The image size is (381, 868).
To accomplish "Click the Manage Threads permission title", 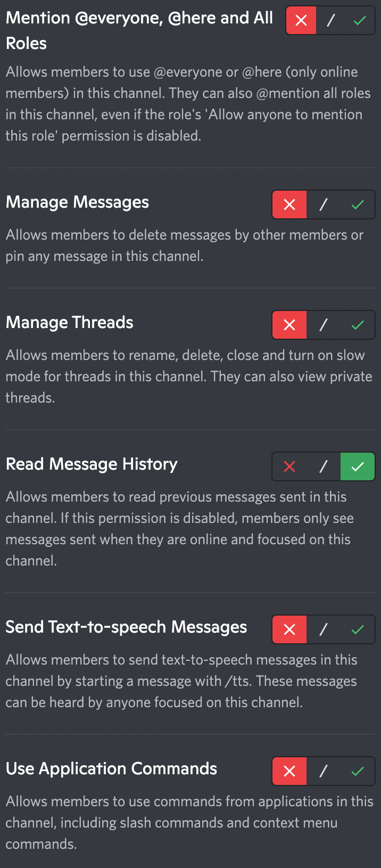I will (x=70, y=323).
